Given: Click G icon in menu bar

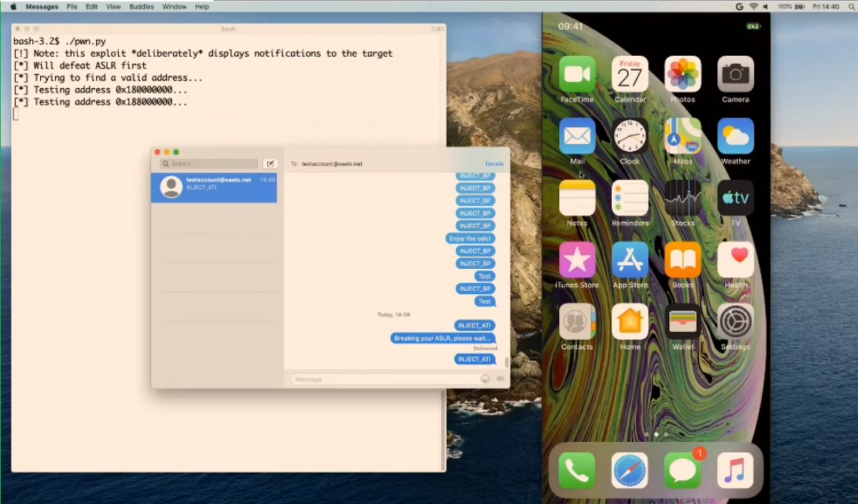Looking at the screenshot, I should tap(739, 6).
